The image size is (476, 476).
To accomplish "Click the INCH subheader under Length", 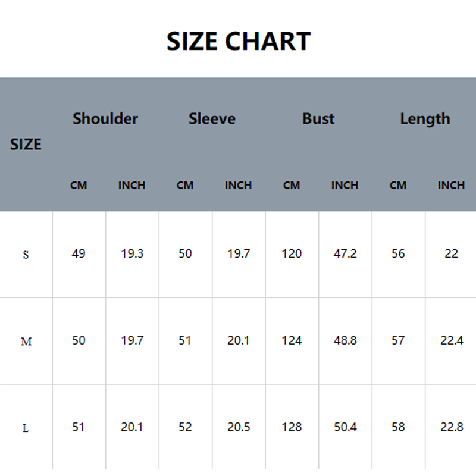I will pyautogui.click(x=451, y=185).
